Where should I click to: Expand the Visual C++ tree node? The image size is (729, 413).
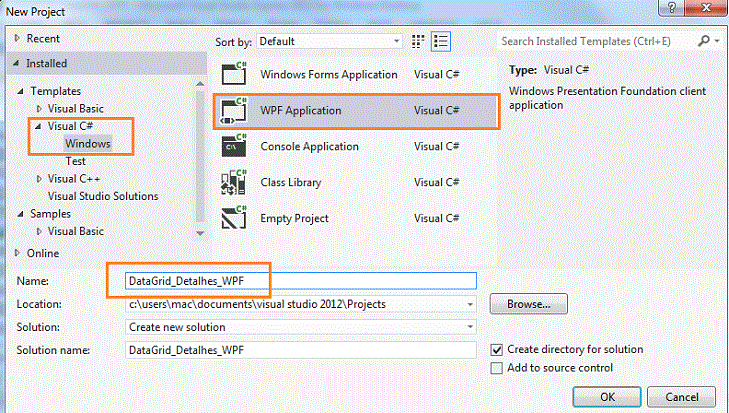pos(39,179)
